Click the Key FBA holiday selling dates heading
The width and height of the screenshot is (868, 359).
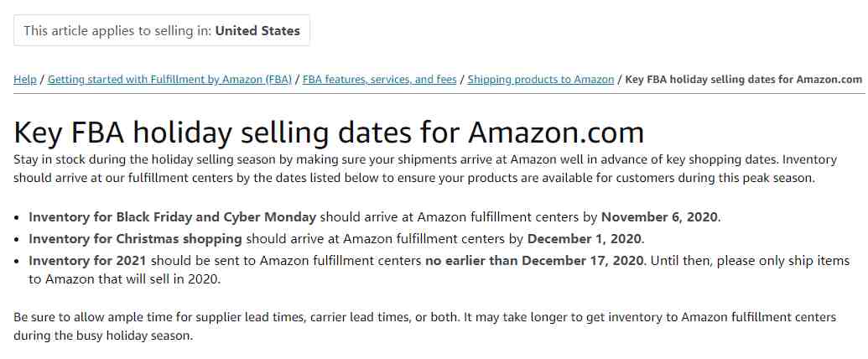329,133
